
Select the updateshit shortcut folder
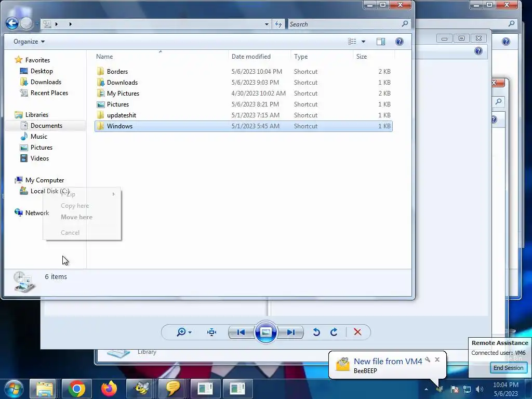coord(243,115)
